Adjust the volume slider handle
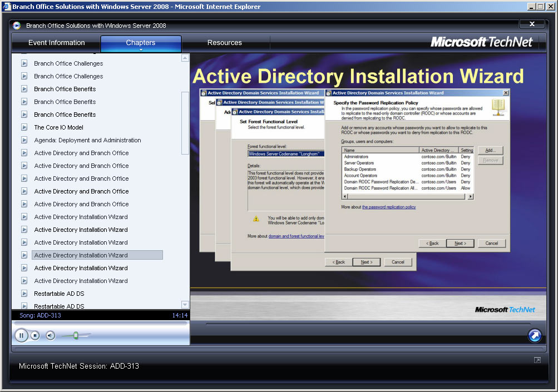Screen dimensions: 558x392 tap(76, 335)
